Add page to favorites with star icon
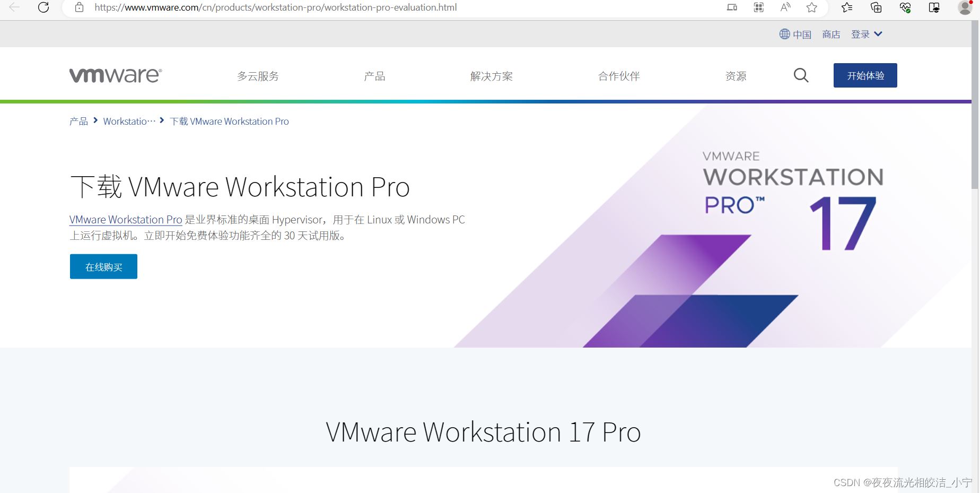 pyautogui.click(x=812, y=7)
